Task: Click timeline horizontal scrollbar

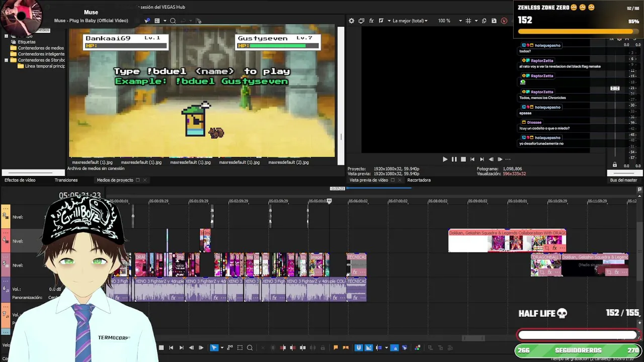Action: coord(473,338)
